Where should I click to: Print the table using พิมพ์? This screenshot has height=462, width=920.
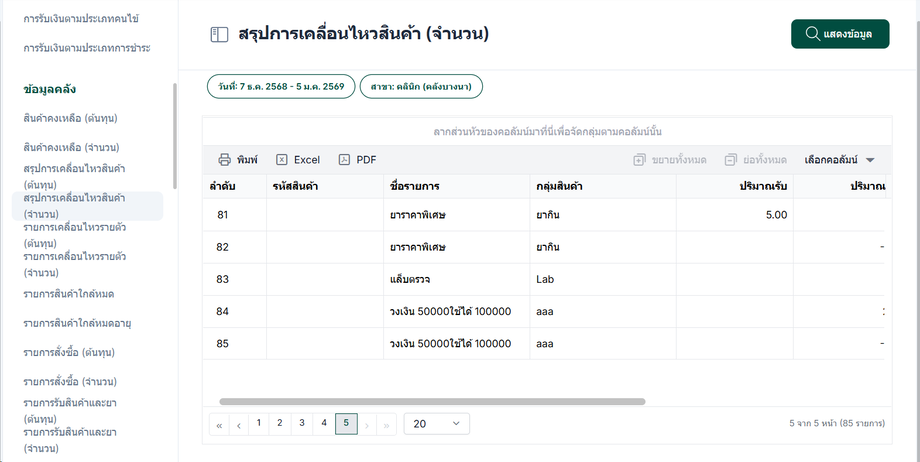(238, 160)
